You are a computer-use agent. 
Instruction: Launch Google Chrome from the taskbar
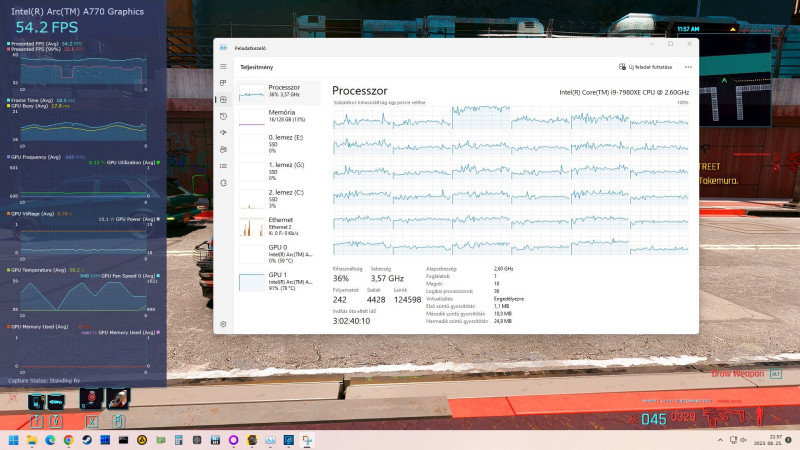coord(68,440)
